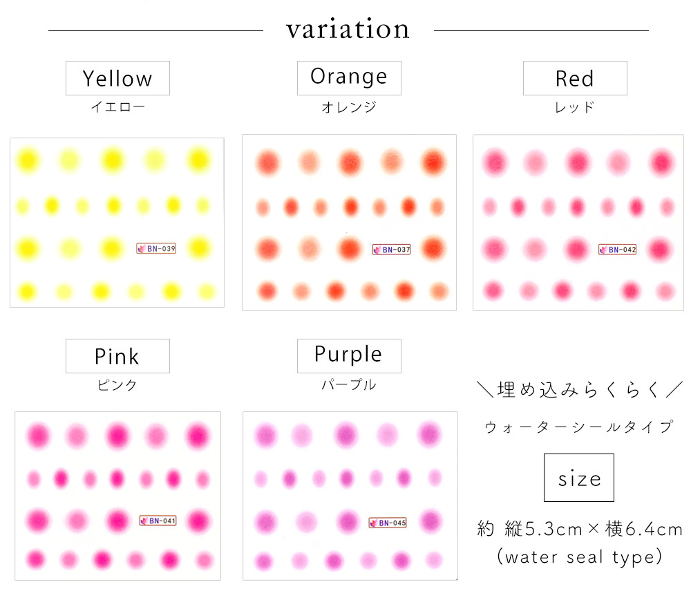This screenshot has height=616, width=691.
Task: Open the orange dot sticker sheet
Action: tap(349, 222)
